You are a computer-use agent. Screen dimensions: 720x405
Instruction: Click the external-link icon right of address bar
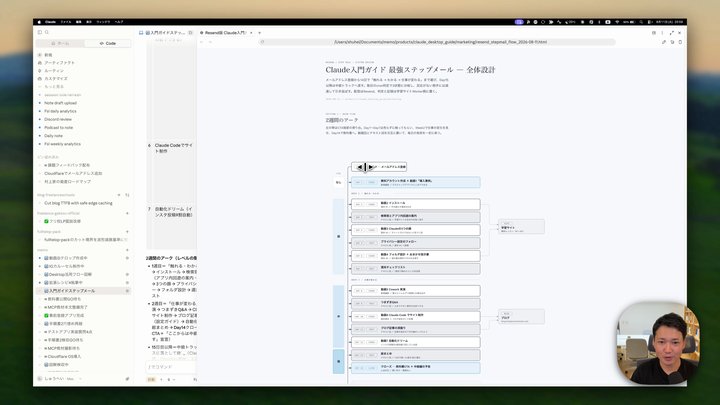click(664, 42)
